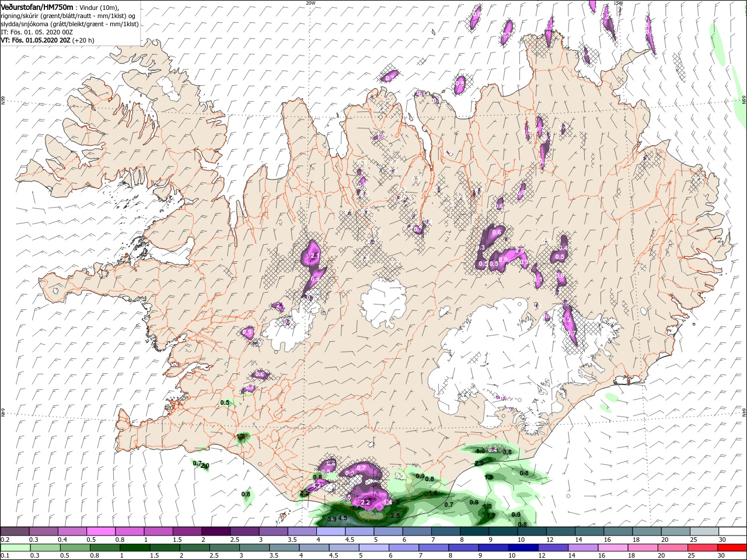Click the 3.8 precipitation value on southeast coast
The image size is (747, 560).
pos(507,452)
